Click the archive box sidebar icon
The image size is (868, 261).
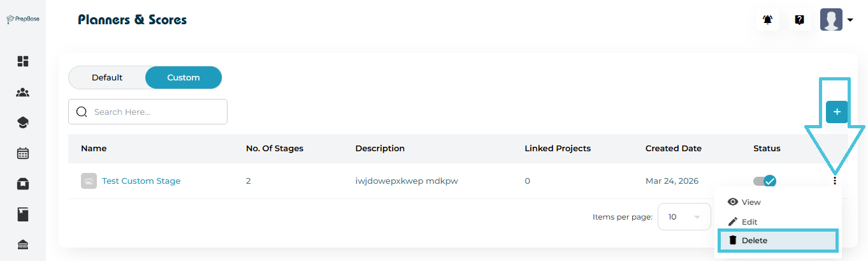coord(23,184)
